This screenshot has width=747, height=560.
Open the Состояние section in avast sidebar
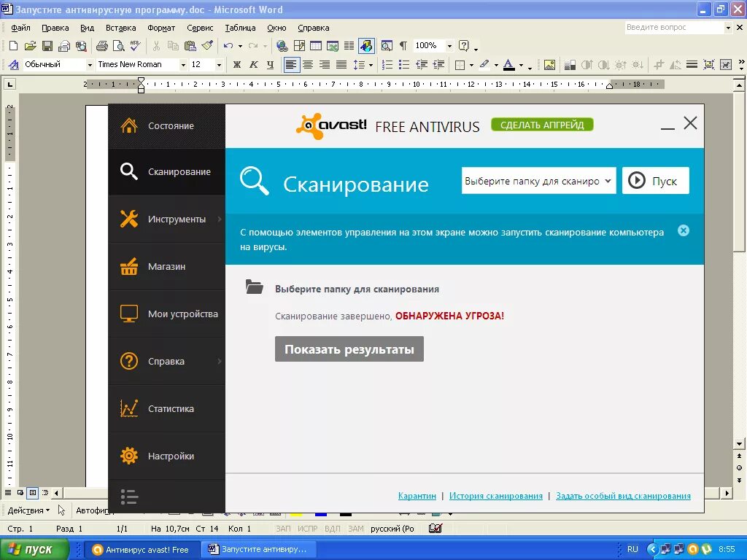click(x=167, y=125)
